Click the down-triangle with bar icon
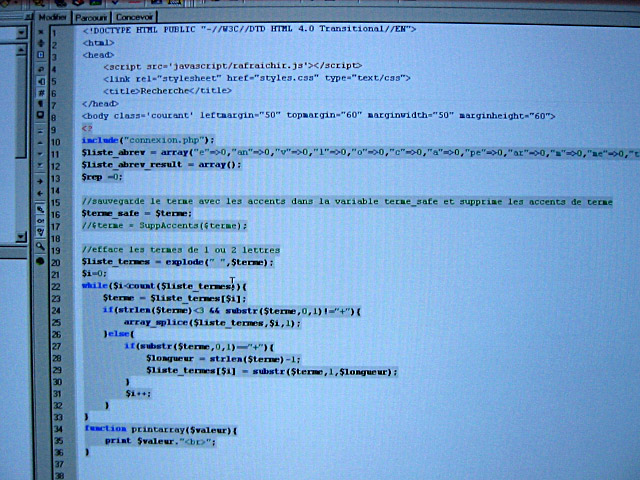Viewport: 640px width, 480px height. pyautogui.click(x=40, y=165)
